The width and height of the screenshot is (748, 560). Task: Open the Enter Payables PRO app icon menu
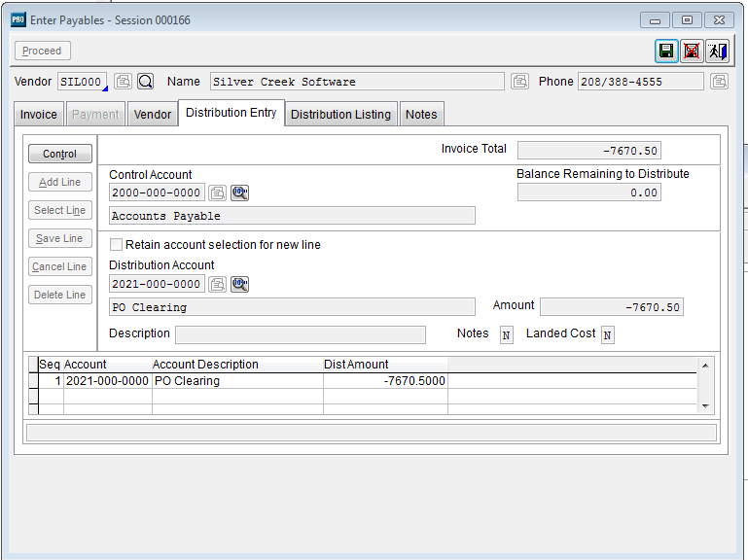coord(18,20)
